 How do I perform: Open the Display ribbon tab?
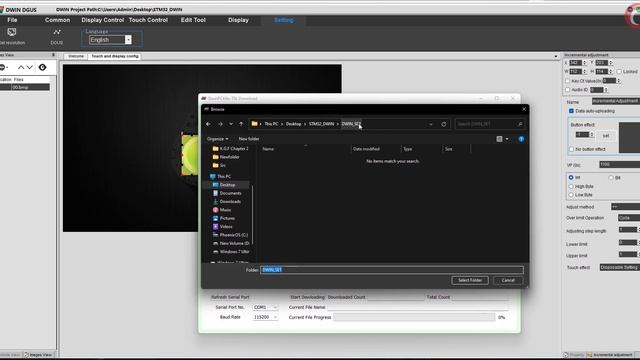[x=238, y=20]
